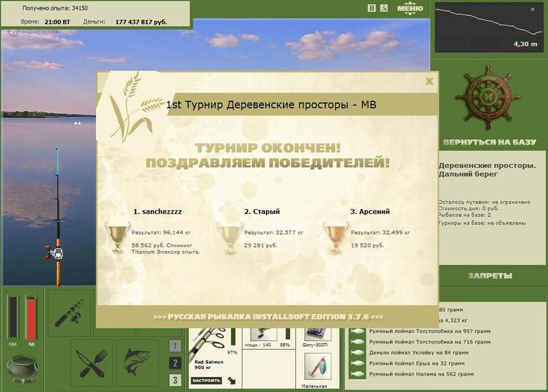Click experience text Получено опыта: 34150
The image size is (548, 392).
click(55, 8)
